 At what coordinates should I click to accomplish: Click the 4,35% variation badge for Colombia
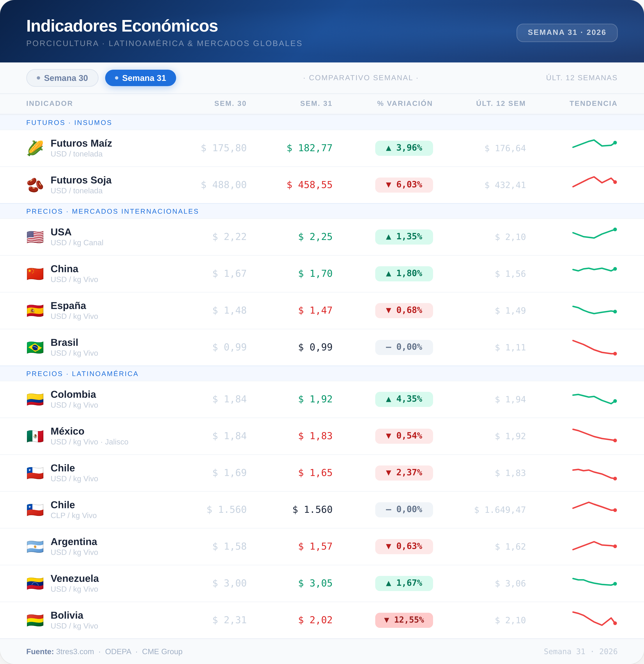[404, 399]
